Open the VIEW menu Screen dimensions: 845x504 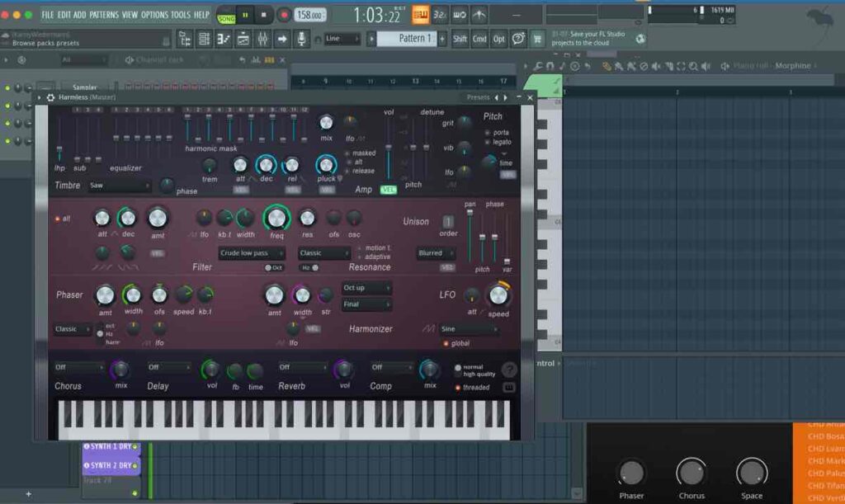click(130, 15)
